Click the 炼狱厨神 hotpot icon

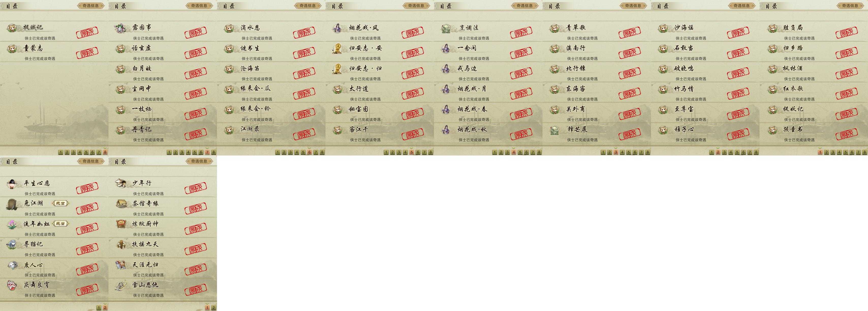pyautogui.click(x=121, y=224)
